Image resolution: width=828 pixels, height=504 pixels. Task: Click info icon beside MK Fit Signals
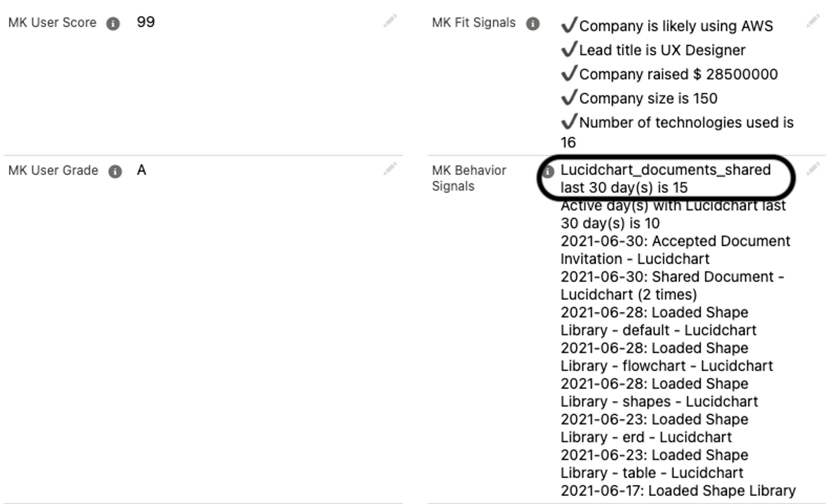tap(533, 24)
